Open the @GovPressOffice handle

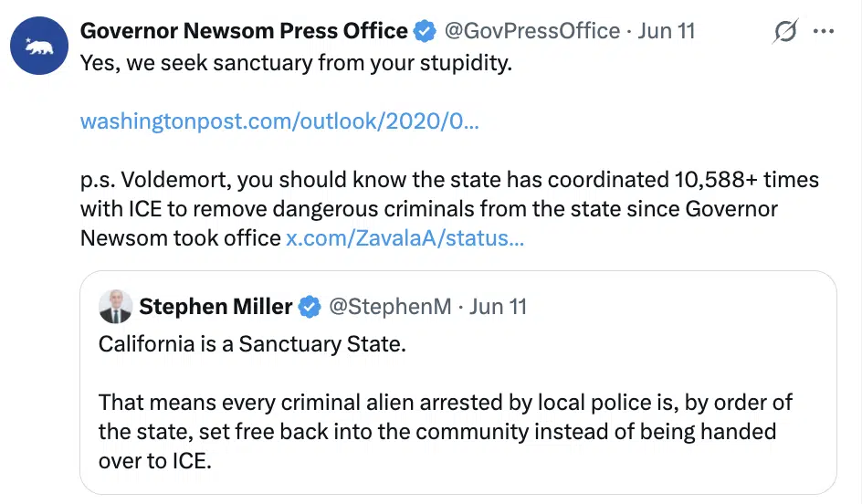click(532, 31)
